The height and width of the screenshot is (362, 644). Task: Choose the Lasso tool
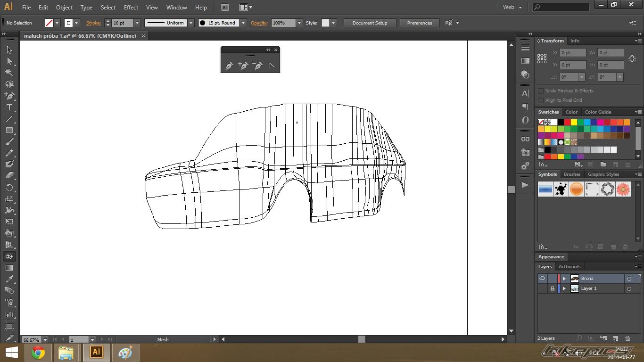[9, 84]
